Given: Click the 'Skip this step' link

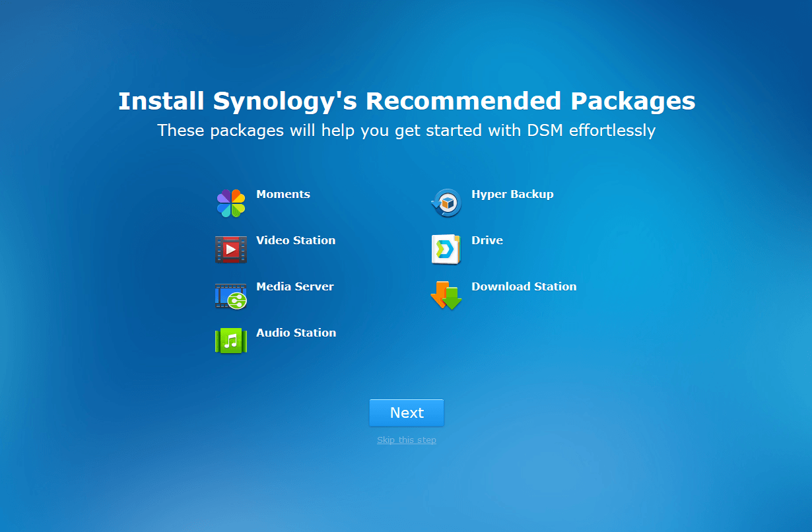Looking at the screenshot, I should [x=407, y=440].
